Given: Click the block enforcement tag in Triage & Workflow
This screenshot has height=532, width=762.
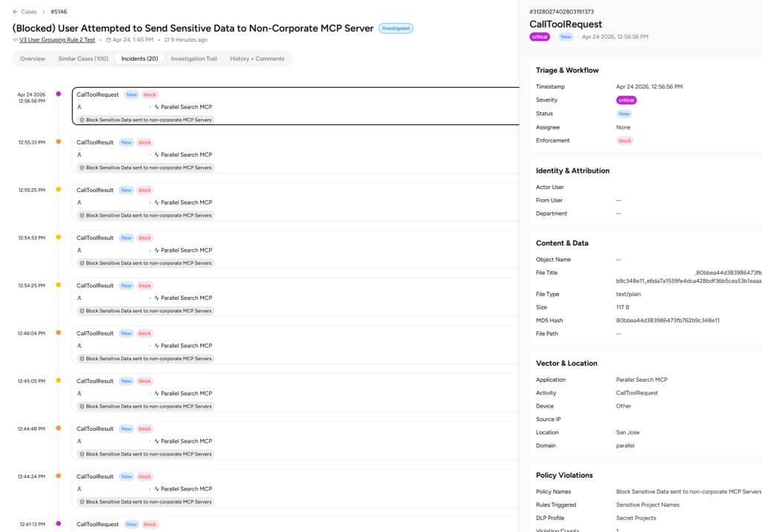Looking at the screenshot, I should [625, 141].
